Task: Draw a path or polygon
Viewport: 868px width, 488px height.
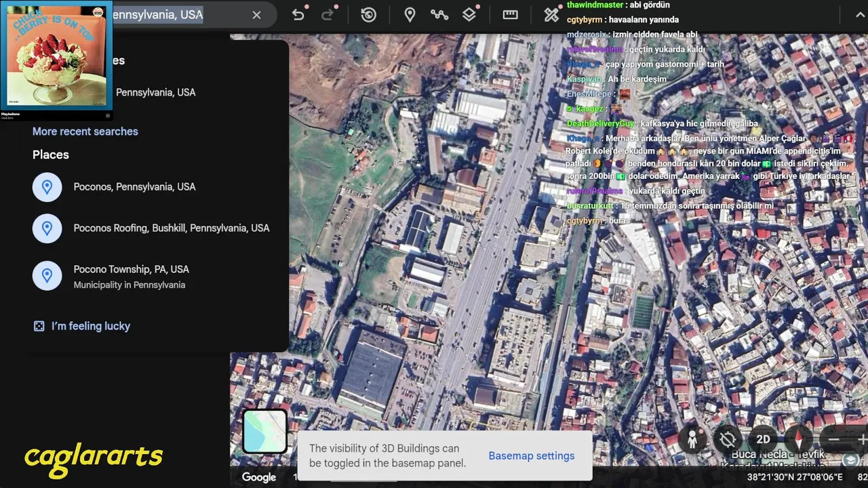Action: [x=439, y=15]
